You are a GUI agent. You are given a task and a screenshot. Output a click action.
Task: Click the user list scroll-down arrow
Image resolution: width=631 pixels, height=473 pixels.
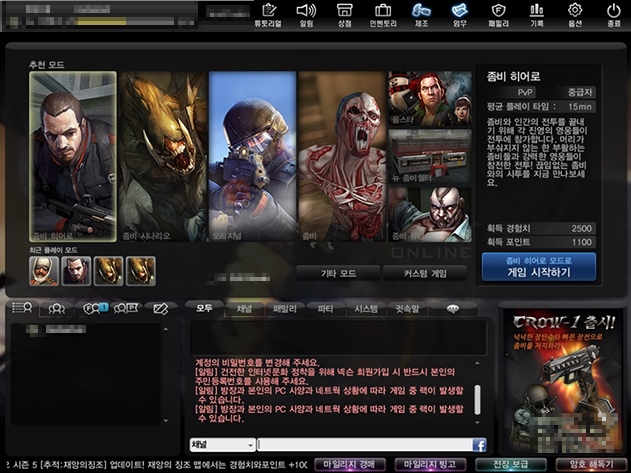[x=166, y=421]
